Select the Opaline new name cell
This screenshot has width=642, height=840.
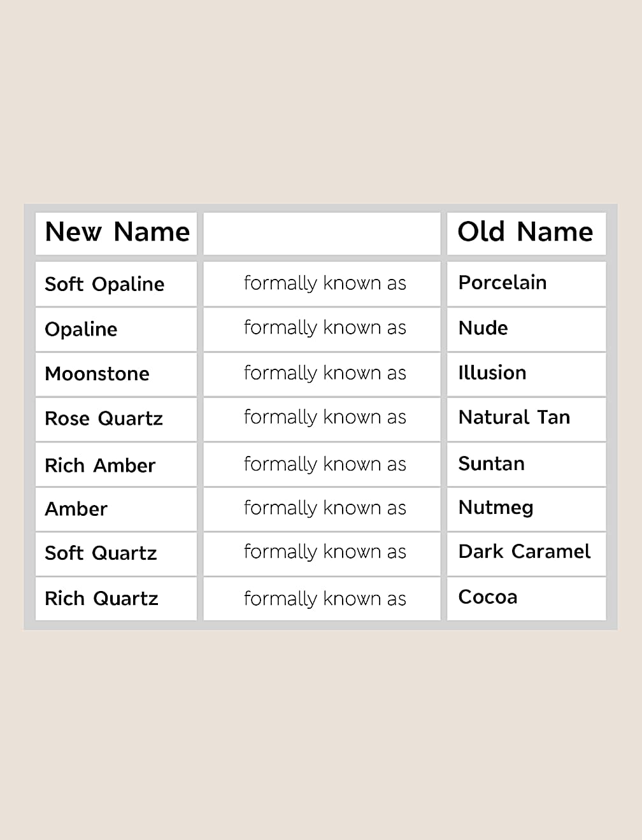click(x=82, y=329)
